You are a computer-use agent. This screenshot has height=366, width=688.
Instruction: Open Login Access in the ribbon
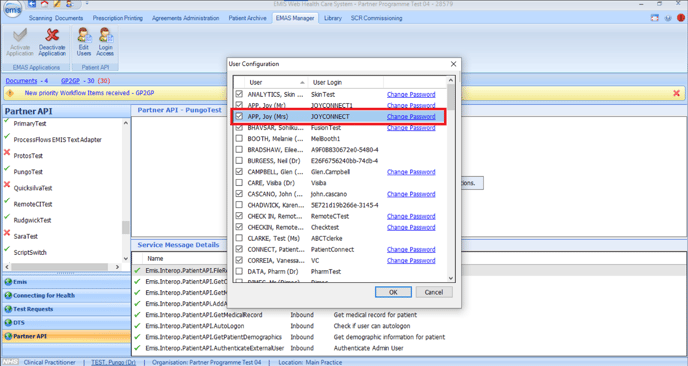105,42
